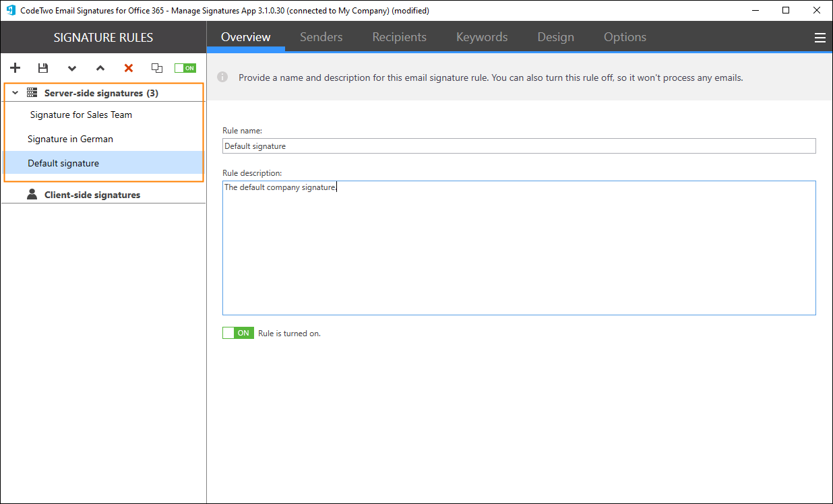Image resolution: width=833 pixels, height=504 pixels.
Task: Delete rule using the red X icon
Action: tap(129, 68)
